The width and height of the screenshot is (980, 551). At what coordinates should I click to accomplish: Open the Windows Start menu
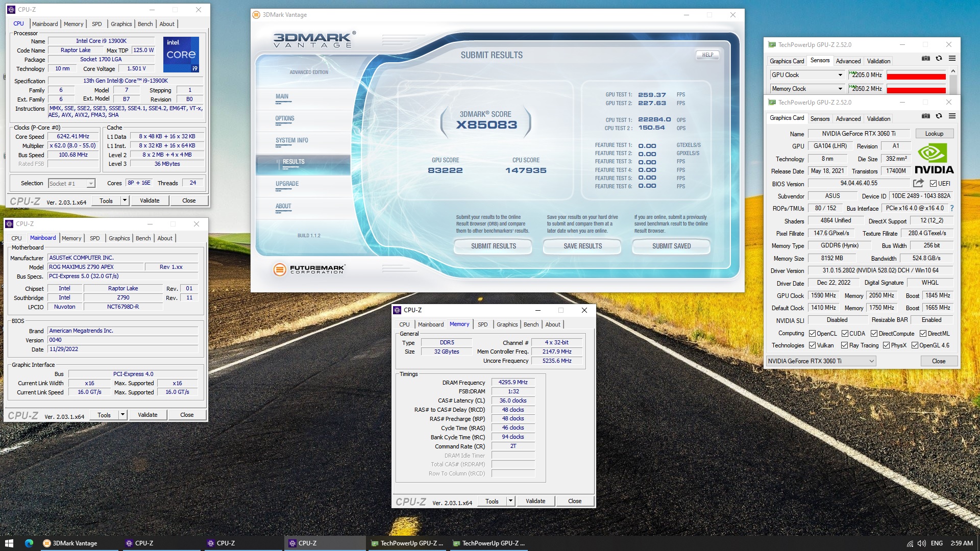point(9,543)
